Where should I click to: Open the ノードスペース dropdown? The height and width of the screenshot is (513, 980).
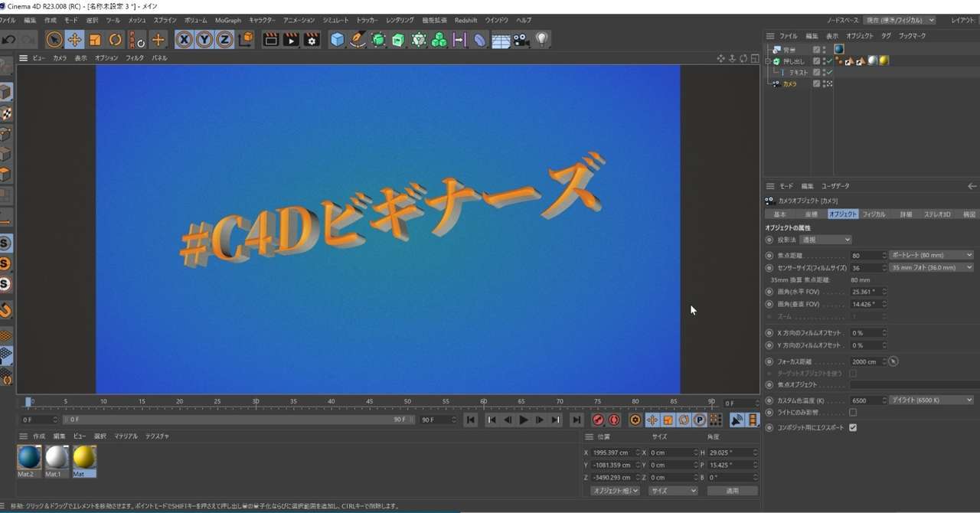pyautogui.click(x=899, y=20)
